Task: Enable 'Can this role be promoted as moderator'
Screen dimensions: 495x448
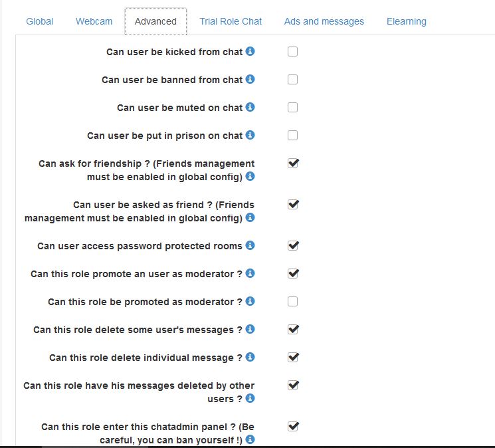Action: point(292,302)
